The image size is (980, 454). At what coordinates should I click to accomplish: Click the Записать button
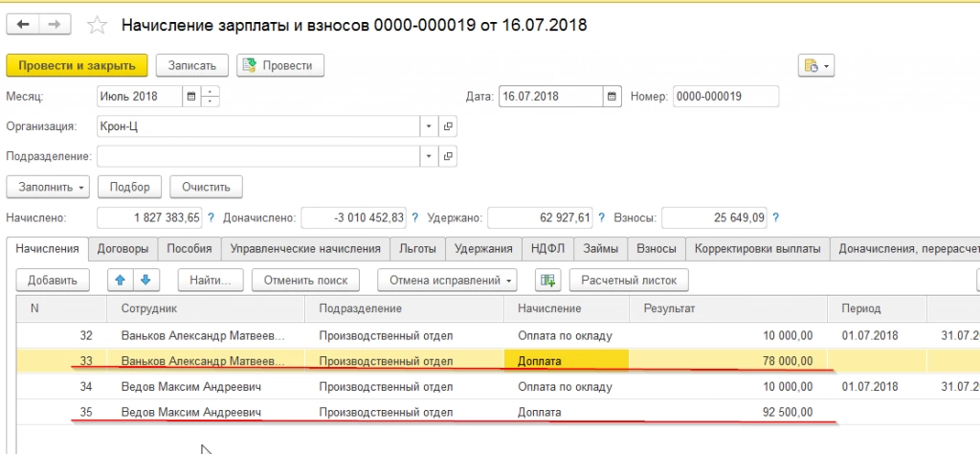tap(191, 66)
